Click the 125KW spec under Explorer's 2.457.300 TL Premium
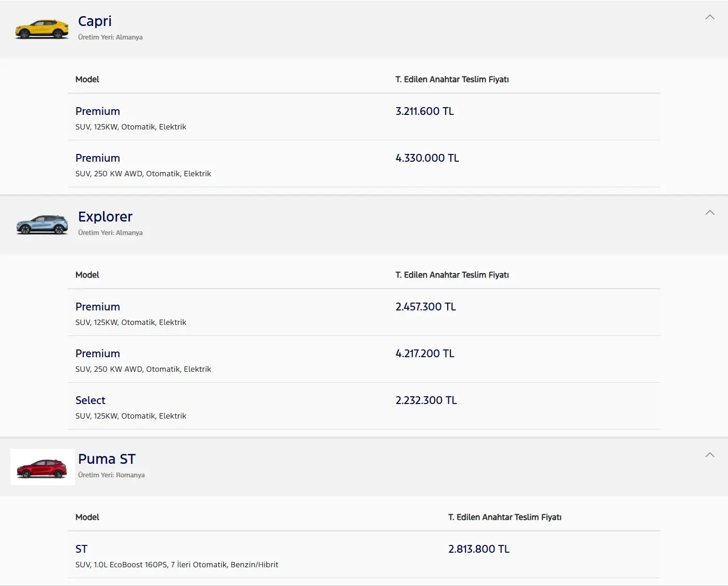 point(131,322)
